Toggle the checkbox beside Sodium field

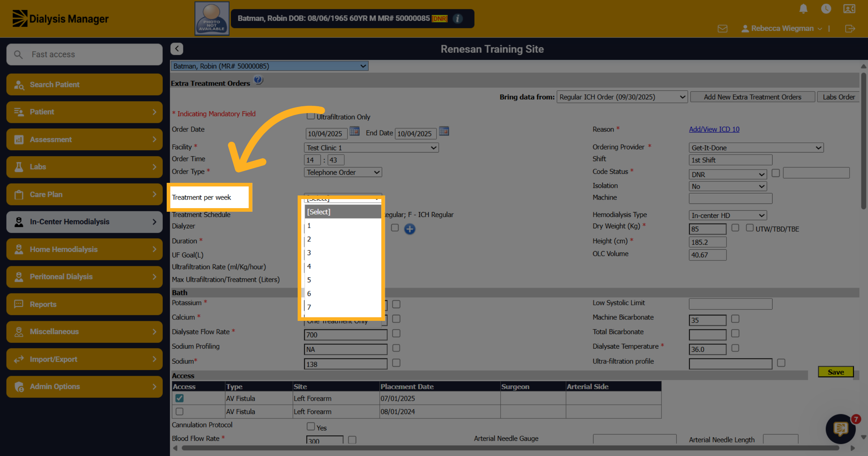[x=396, y=363]
